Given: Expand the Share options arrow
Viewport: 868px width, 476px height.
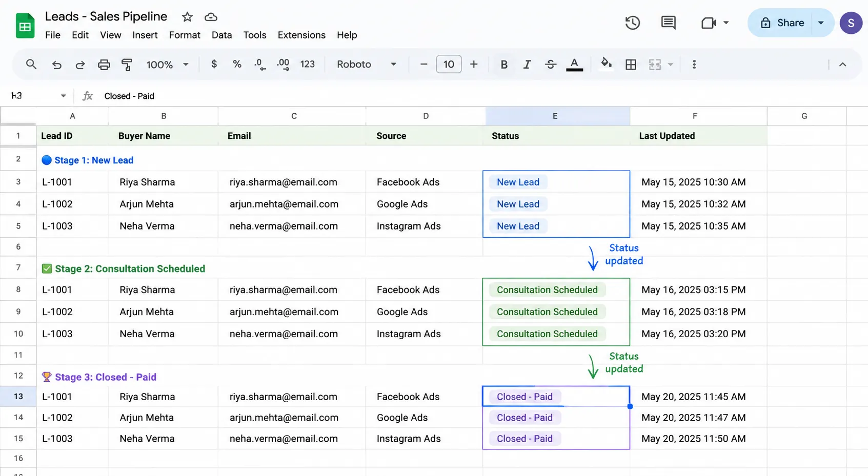Looking at the screenshot, I should (x=821, y=23).
